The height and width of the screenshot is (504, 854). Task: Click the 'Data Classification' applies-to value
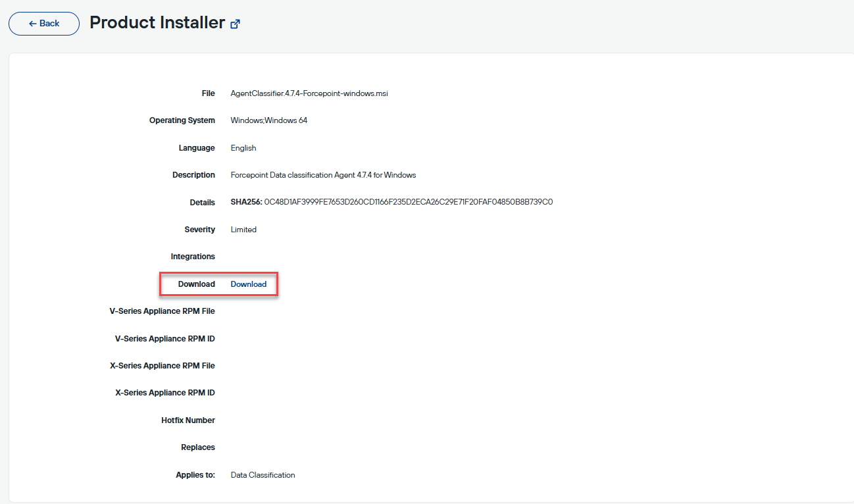[263, 475]
